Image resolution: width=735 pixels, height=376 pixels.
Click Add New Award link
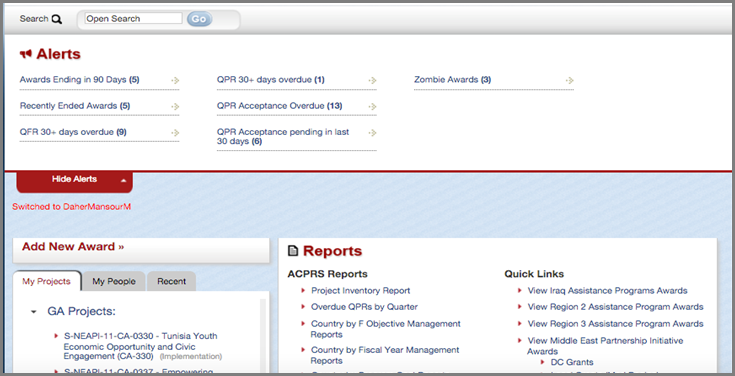73,247
